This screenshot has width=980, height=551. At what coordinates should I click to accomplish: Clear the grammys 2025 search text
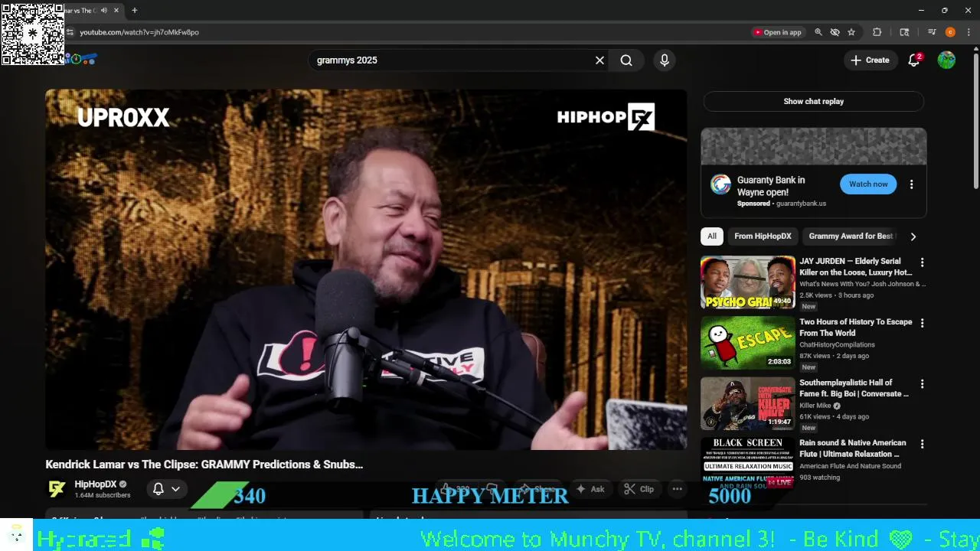tap(599, 60)
